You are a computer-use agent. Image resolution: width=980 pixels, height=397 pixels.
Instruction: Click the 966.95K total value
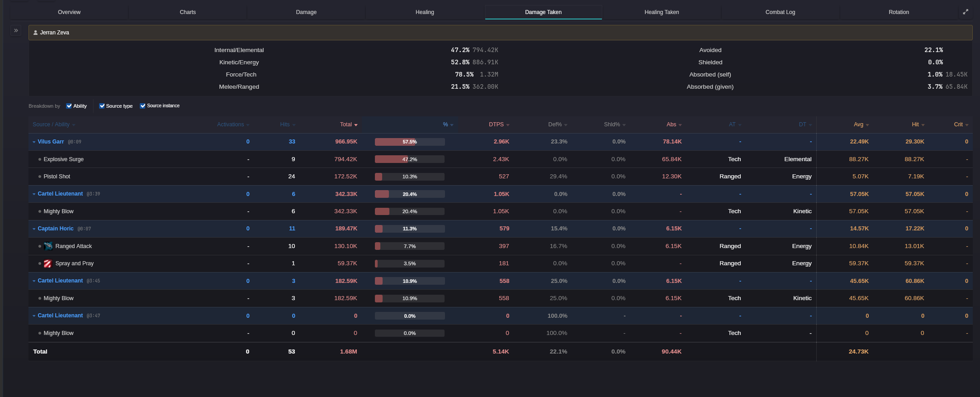pyautogui.click(x=346, y=142)
